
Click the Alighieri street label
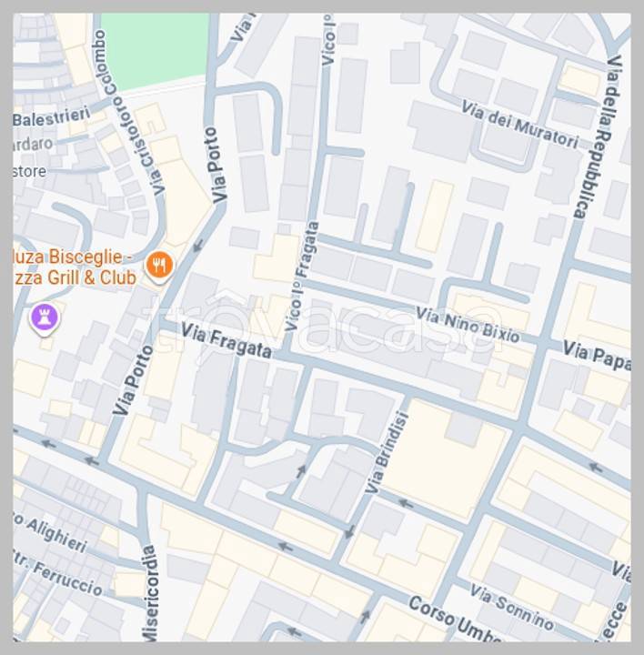50,532
